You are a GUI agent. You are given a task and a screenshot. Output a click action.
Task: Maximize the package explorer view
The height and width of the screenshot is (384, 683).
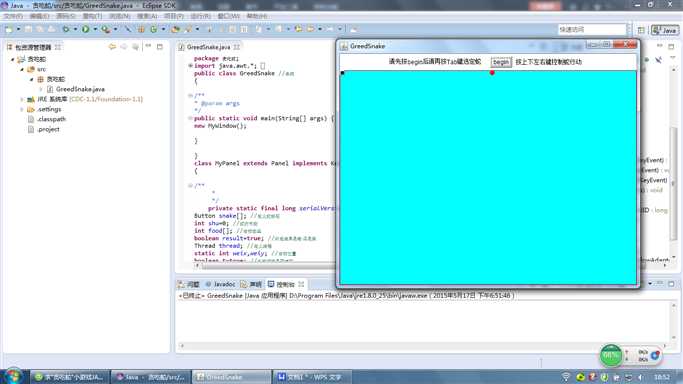(x=160, y=47)
